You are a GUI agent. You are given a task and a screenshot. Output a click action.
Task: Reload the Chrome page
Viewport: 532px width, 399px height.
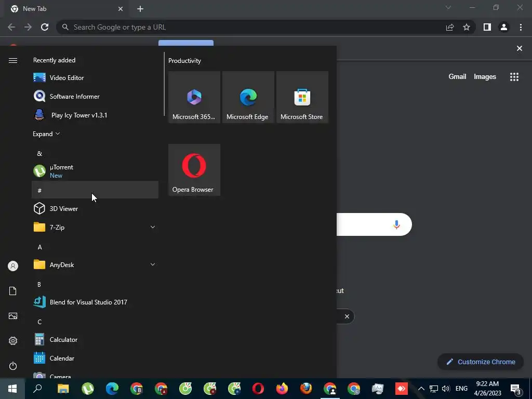click(45, 27)
